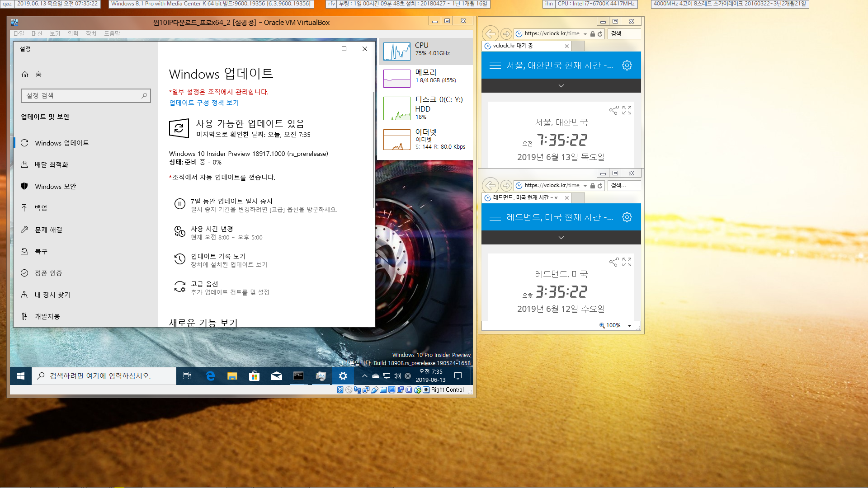868x488 pixels.
Task: Open address dropdown in lower browser
Action: point(585,186)
